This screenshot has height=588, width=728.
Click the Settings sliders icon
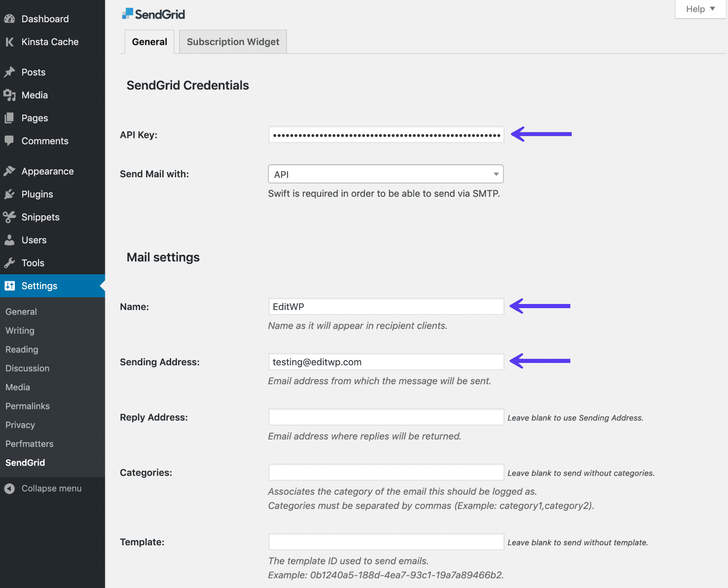point(10,286)
